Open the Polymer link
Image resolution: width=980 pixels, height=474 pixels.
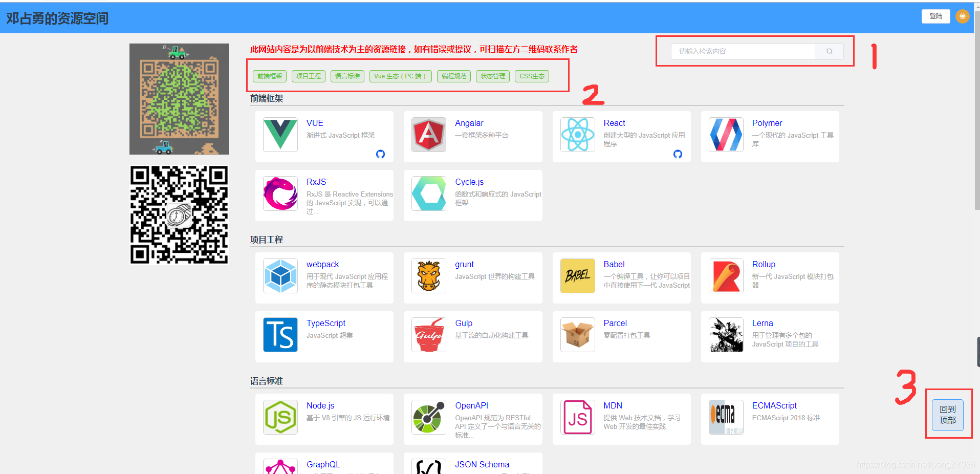(767, 123)
